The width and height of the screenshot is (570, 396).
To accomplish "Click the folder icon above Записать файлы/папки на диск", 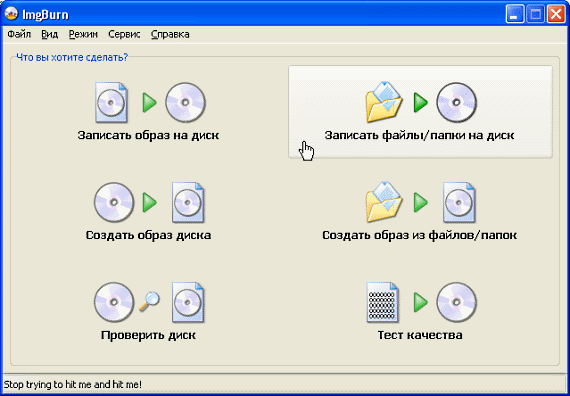I will pyautogui.click(x=384, y=102).
